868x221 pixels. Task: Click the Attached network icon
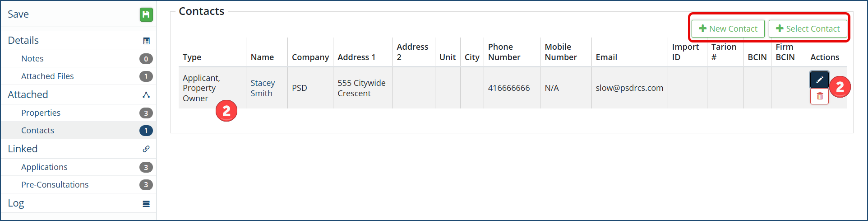[x=146, y=95]
